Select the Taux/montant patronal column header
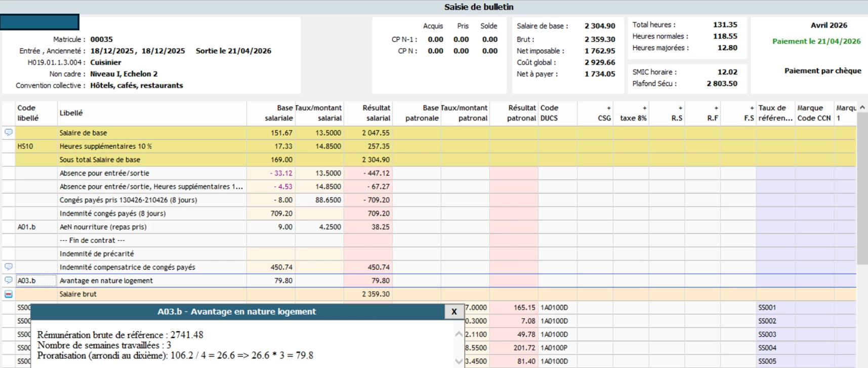This screenshot has width=868, height=368. (465, 113)
